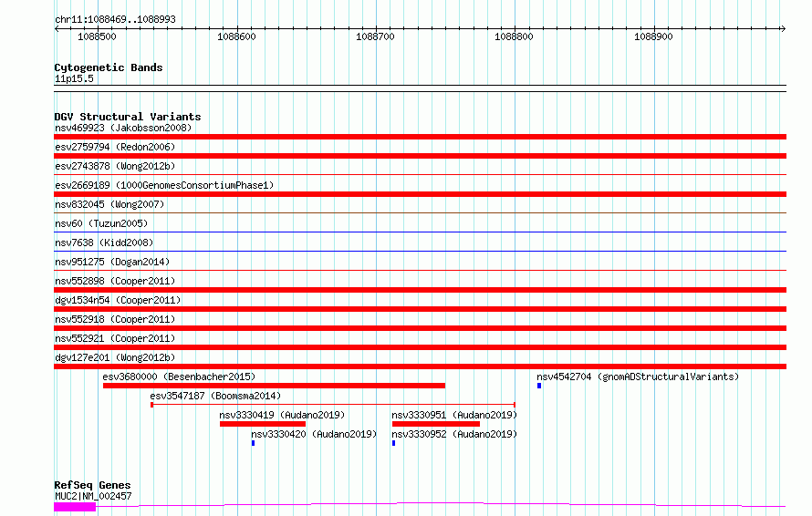Open the esv2743878 (Wong2012b) variant

[x=114, y=166]
